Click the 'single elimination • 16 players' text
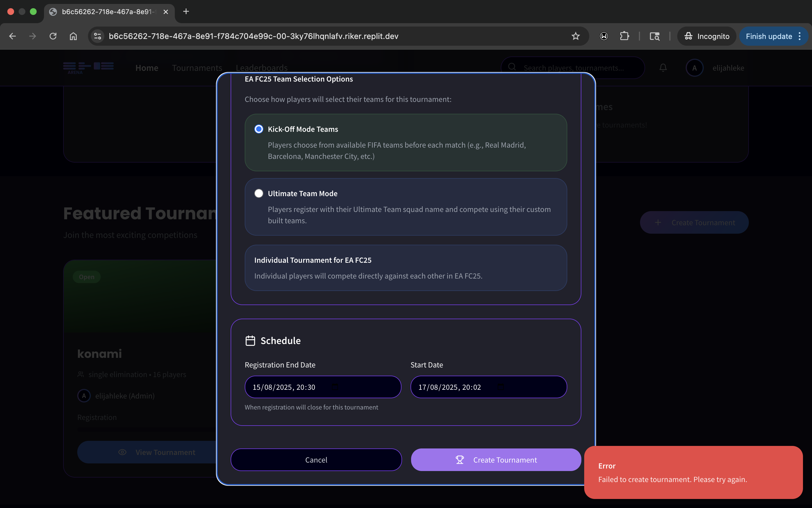812x508 pixels. click(137, 374)
